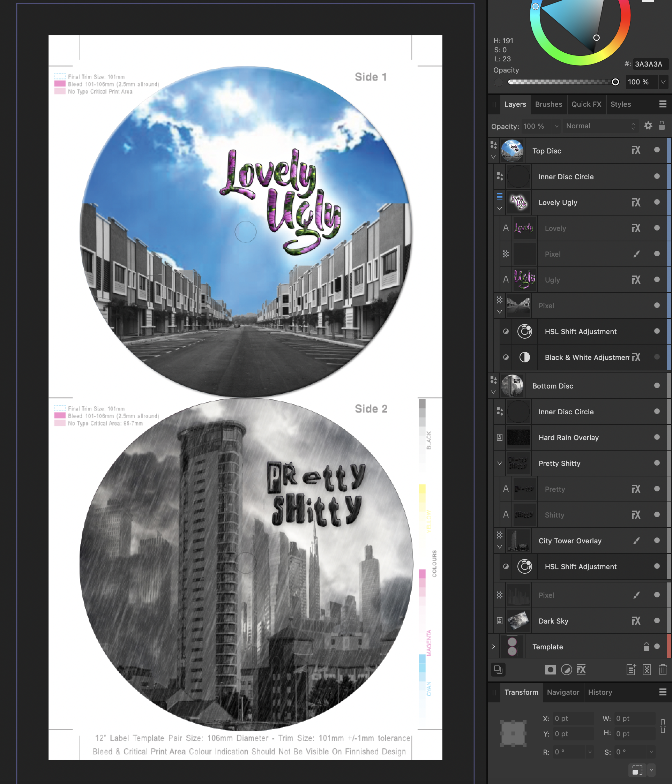
Task: Hide the Dark Sky layer
Action: (657, 620)
